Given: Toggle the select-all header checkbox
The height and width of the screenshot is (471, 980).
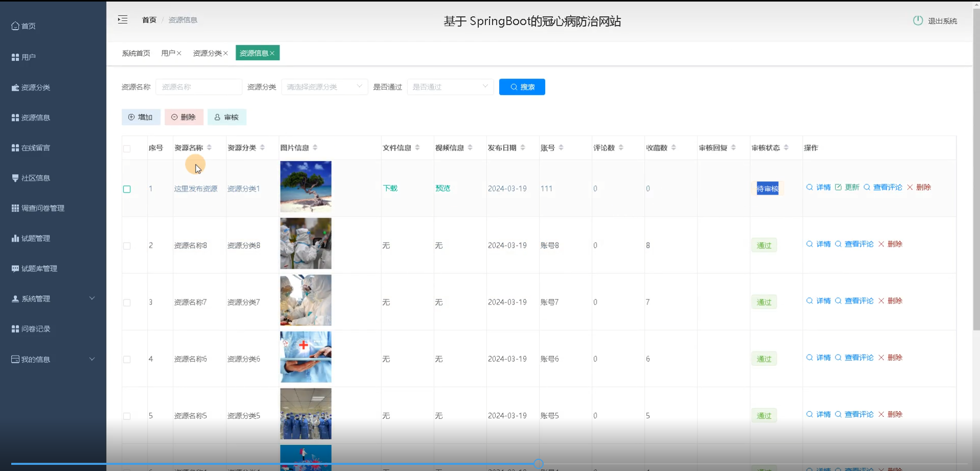Looking at the screenshot, I should 127,149.
